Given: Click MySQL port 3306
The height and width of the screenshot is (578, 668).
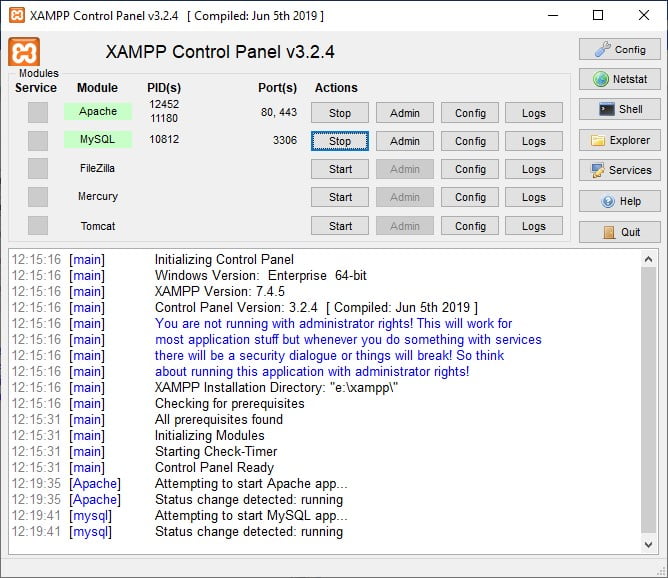Looking at the screenshot, I should click(x=285, y=140).
